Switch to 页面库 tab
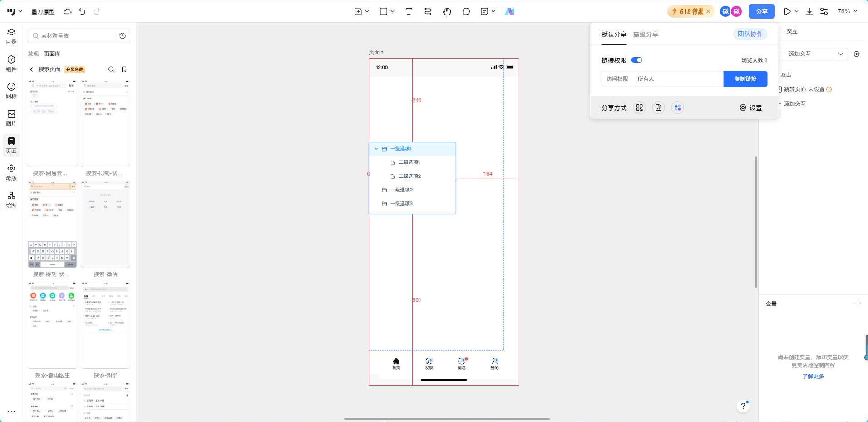 pos(52,54)
